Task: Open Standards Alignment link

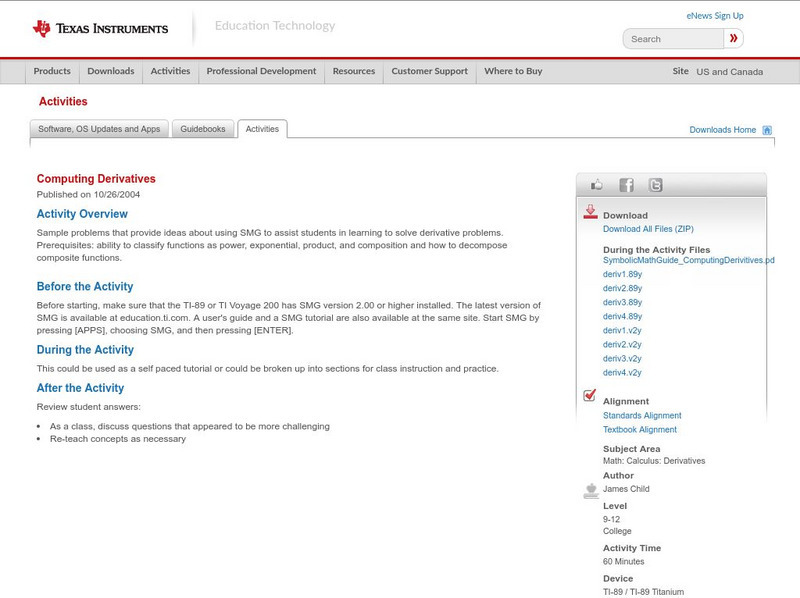Action: 642,415
